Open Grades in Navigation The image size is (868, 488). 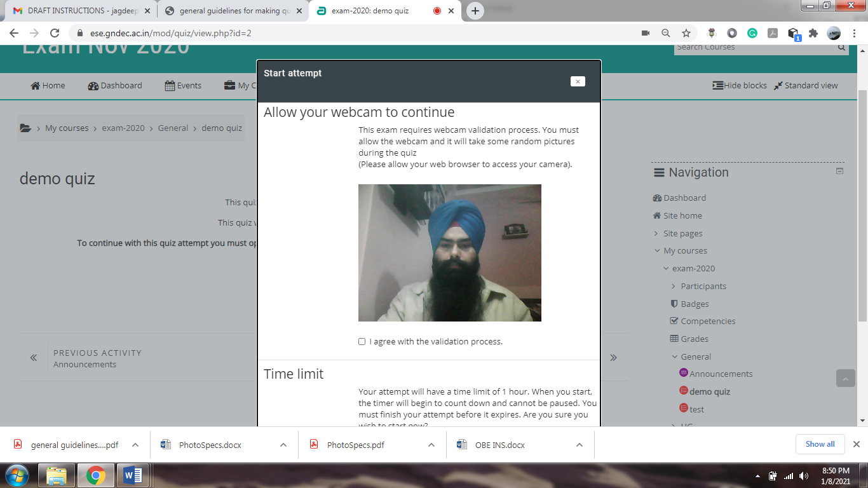coord(695,339)
